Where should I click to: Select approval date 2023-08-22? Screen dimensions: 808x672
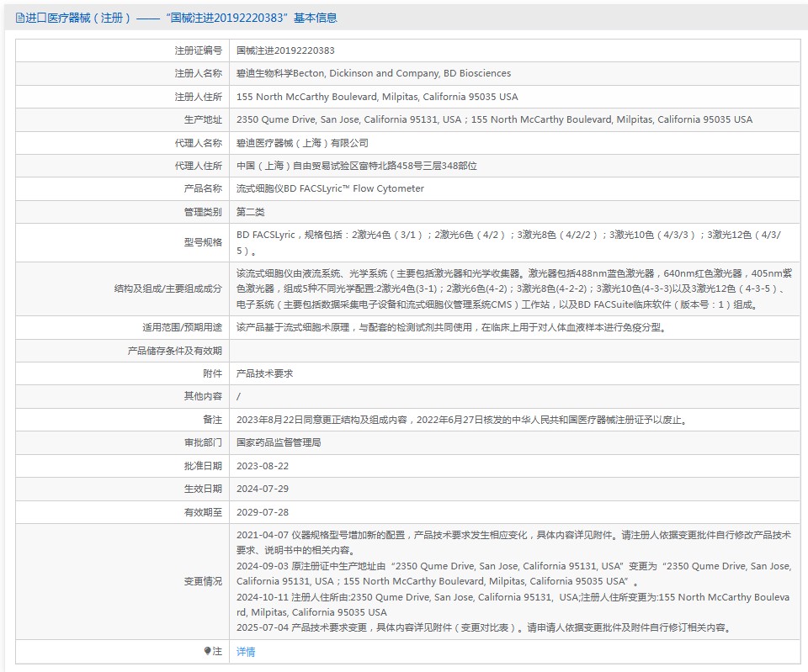pyautogui.click(x=263, y=466)
